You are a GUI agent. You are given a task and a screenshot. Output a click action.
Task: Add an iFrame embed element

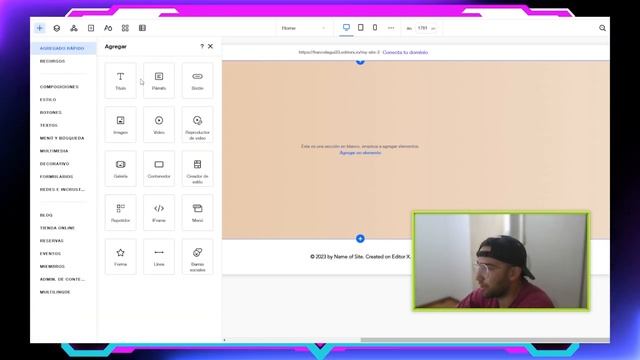[159, 213]
